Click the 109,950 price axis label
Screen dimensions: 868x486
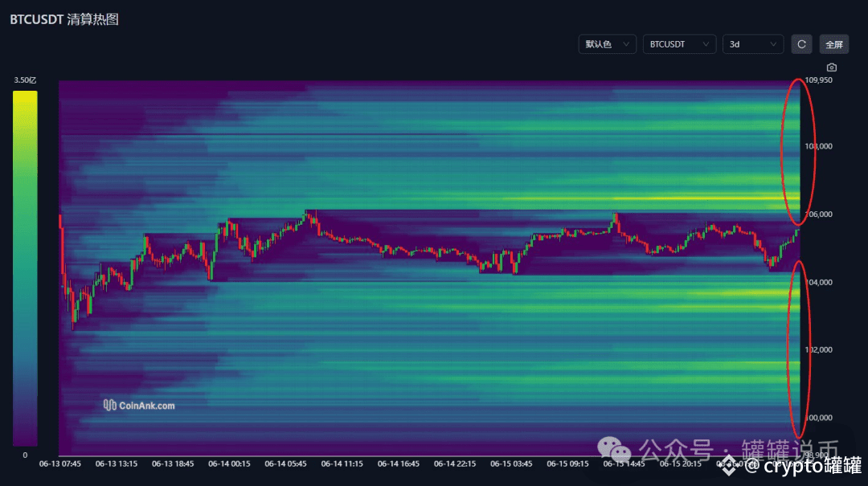[x=818, y=80]
